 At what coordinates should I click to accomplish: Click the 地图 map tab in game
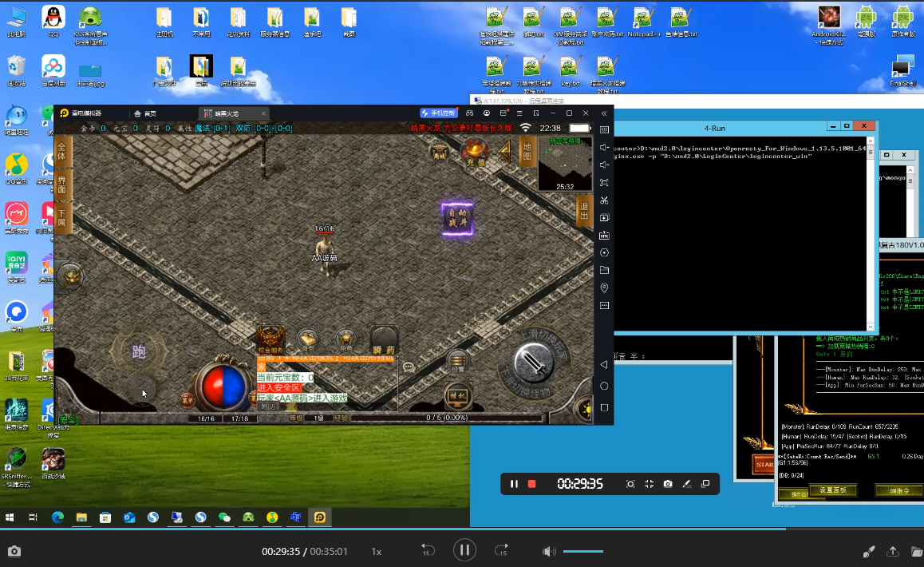pyautogui.click(x=527, y=152)
